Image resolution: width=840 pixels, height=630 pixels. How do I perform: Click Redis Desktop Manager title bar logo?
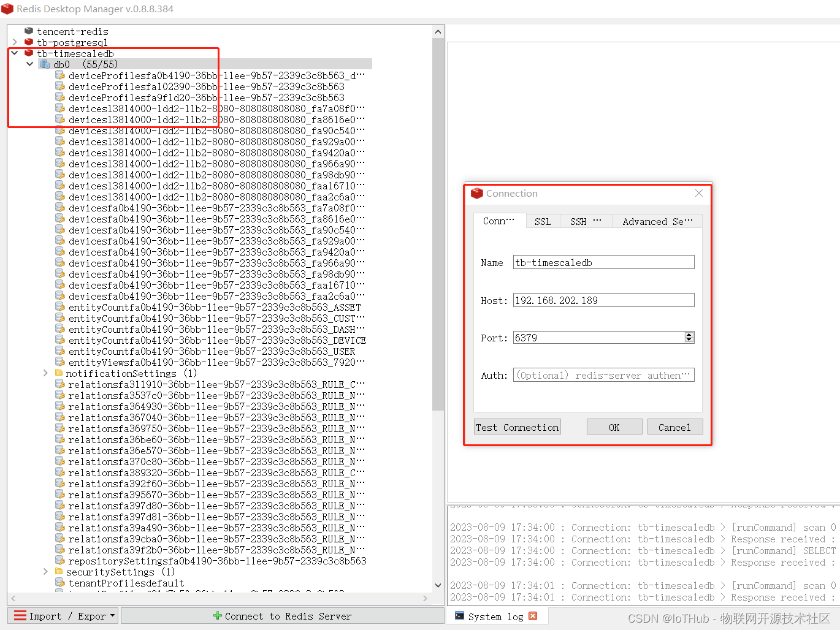point(7,9)
